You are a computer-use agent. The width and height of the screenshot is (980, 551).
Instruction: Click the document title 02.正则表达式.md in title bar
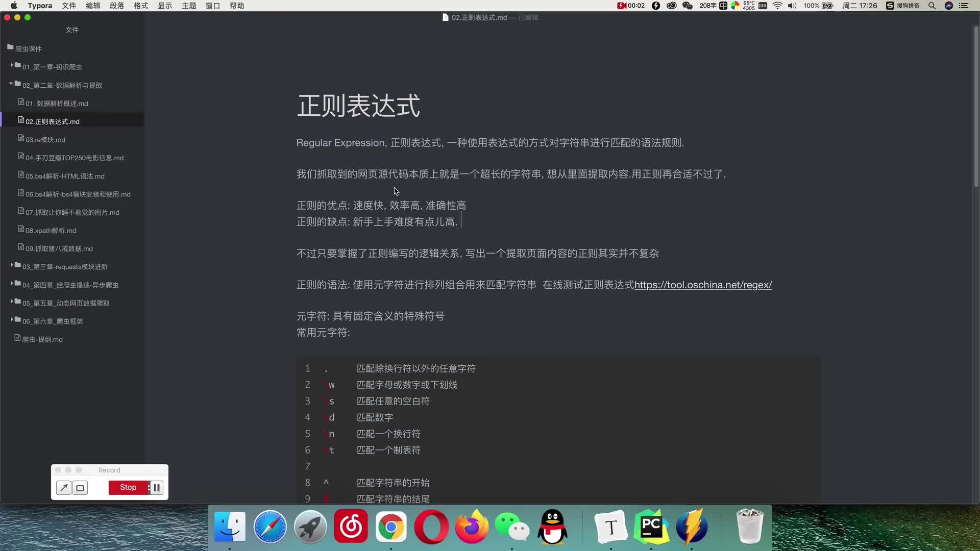479,17
